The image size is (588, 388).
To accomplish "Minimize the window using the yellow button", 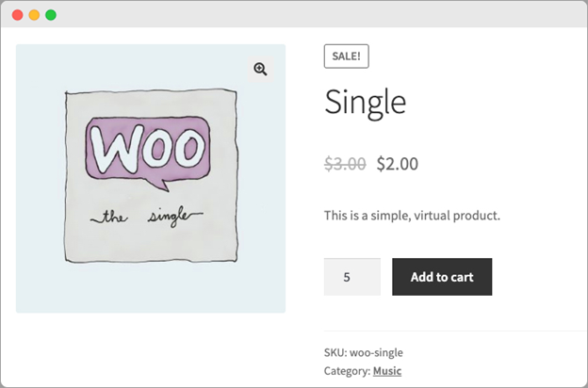I will click(34, 15).
